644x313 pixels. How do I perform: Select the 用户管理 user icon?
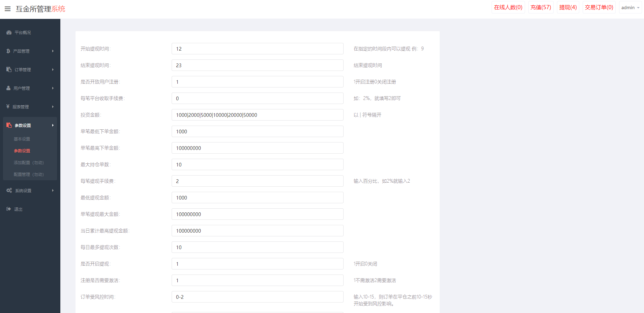pos(8,88)
